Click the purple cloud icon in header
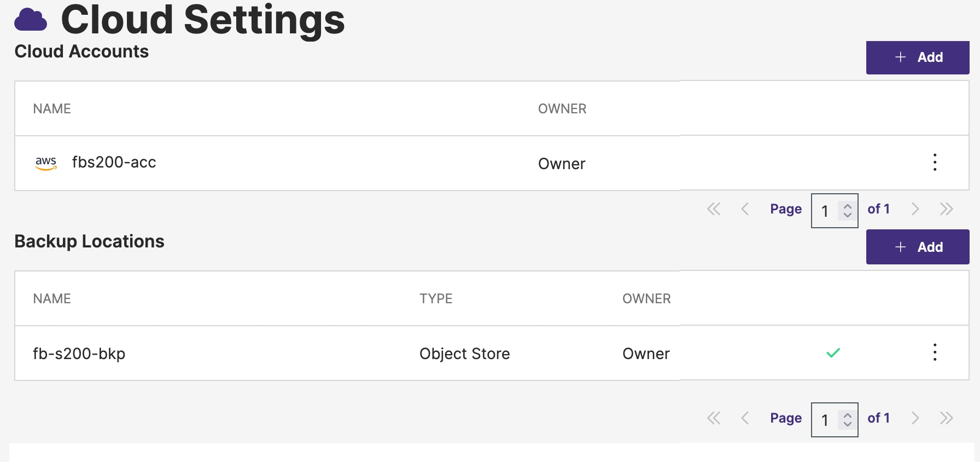The height and width of the screenshot is (462, 980). tap(31, 20)
